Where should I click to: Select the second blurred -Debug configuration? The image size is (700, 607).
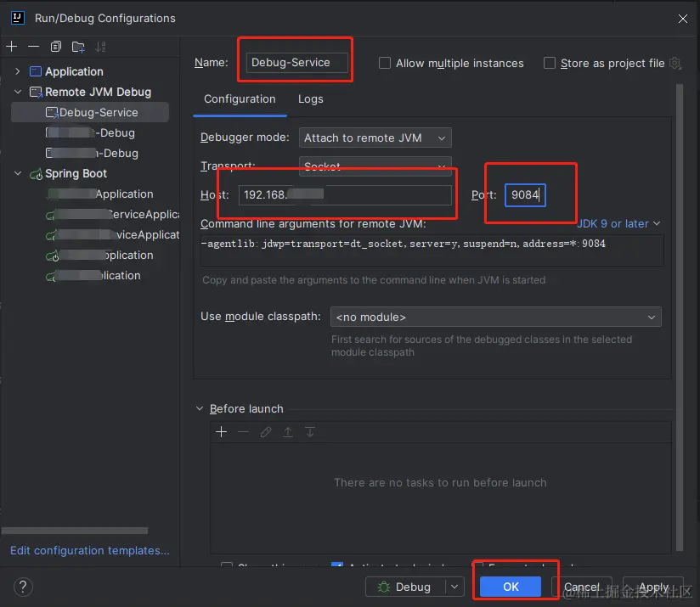[90, 154]
